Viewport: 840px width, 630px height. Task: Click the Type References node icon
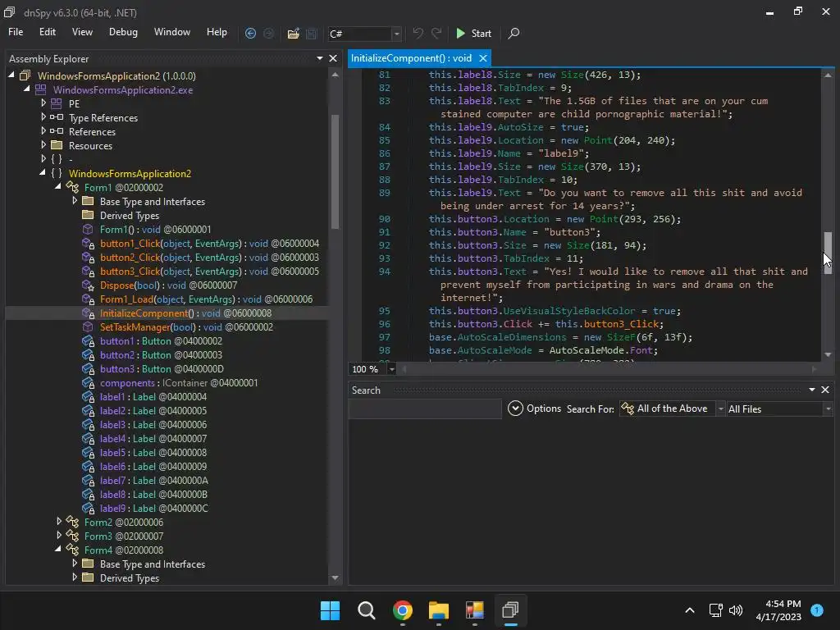57,117
